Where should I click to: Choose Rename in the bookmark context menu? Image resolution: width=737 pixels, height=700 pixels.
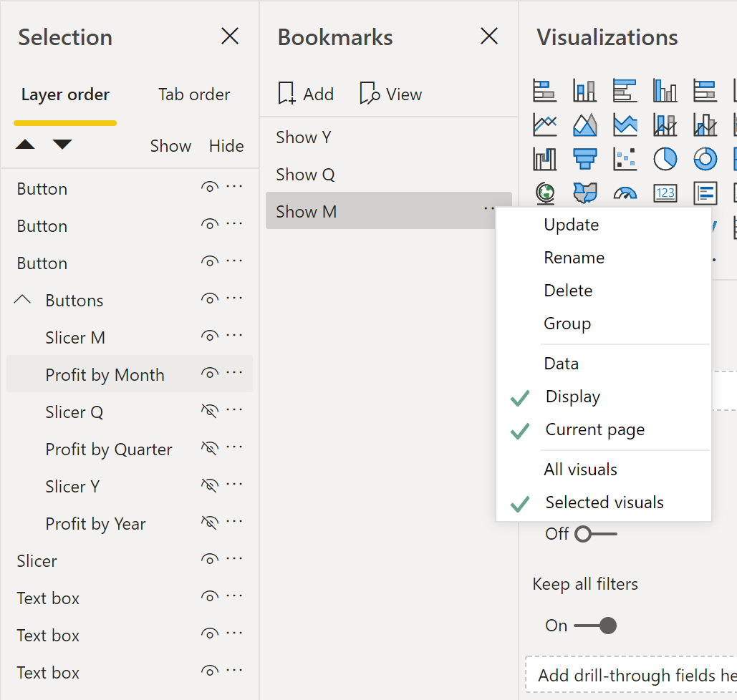(x=604, y=258)
